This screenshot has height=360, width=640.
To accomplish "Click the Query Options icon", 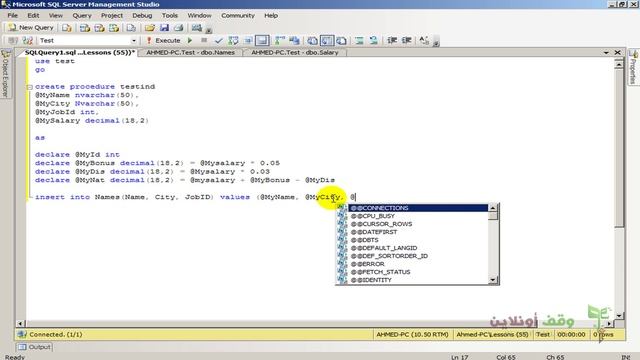I will tap(248, 40).
